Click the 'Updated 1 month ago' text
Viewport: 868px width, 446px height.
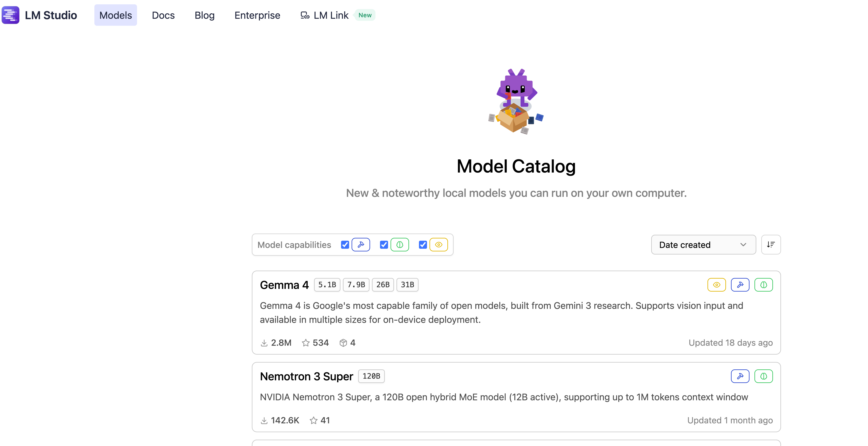[730, 420]
